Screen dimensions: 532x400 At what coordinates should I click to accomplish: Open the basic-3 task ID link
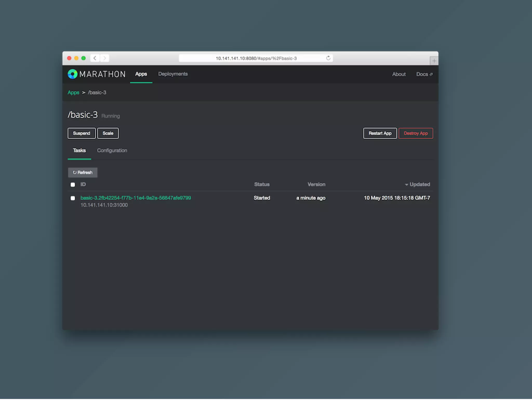[136, 198]
